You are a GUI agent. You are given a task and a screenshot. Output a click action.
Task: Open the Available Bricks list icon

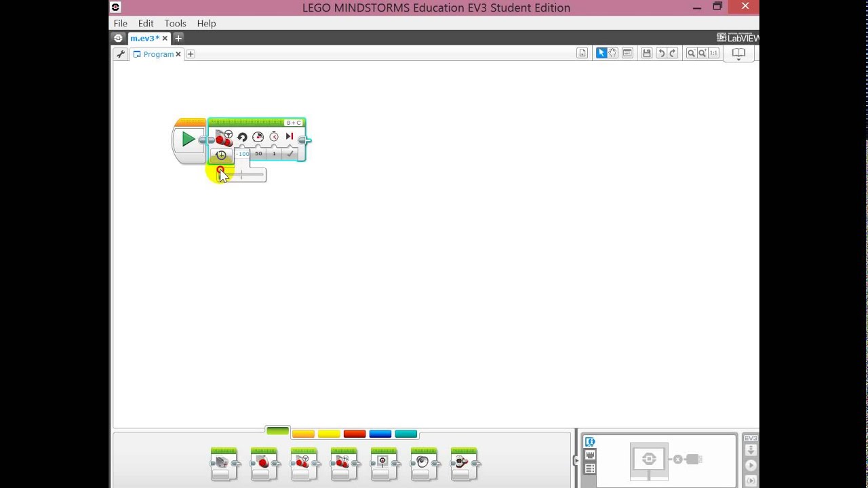point(590,468)
